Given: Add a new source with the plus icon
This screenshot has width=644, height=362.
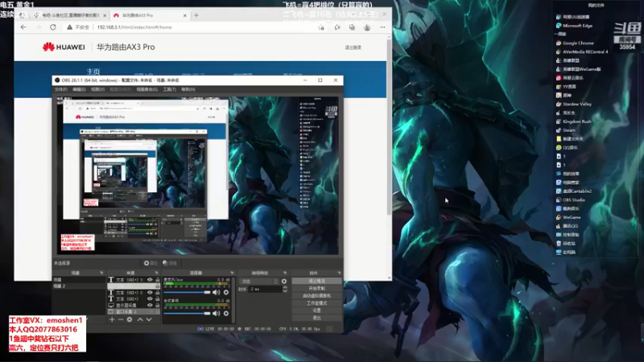Looking at the screenshot, I should click(112, 319).
